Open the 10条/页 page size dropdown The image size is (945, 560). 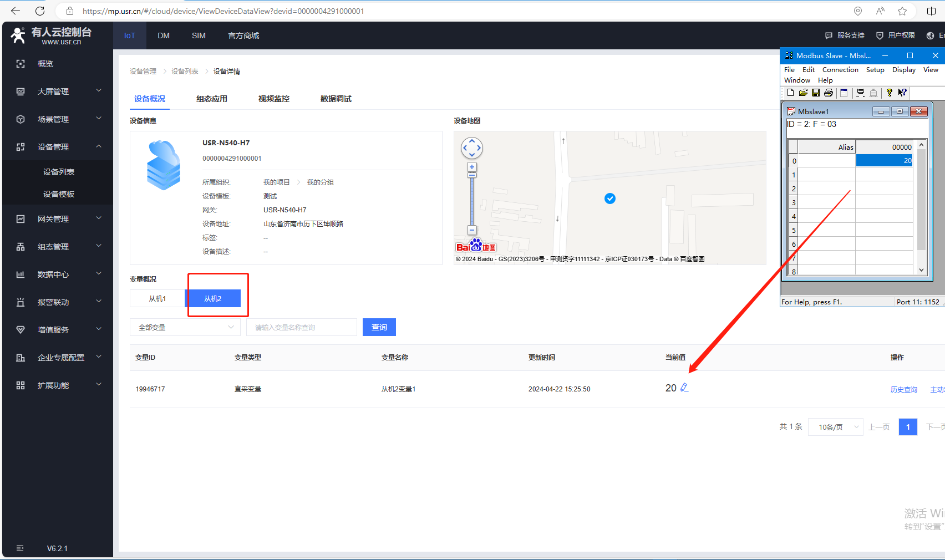click(x=835, y=427)
